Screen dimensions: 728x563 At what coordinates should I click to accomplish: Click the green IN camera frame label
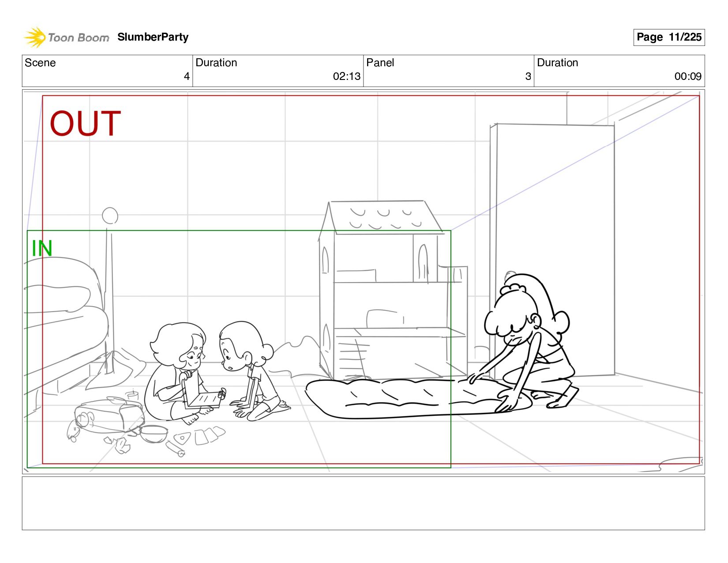click(42, 249)
